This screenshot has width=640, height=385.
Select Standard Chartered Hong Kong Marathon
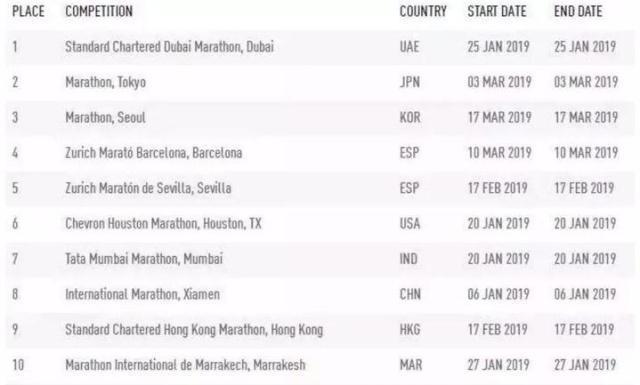point(194,330)
